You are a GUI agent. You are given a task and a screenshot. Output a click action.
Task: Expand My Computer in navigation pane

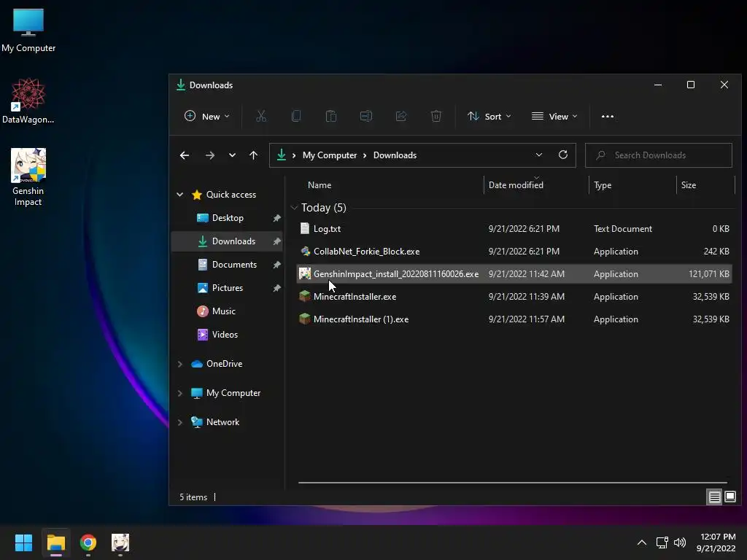coord(180,393)
